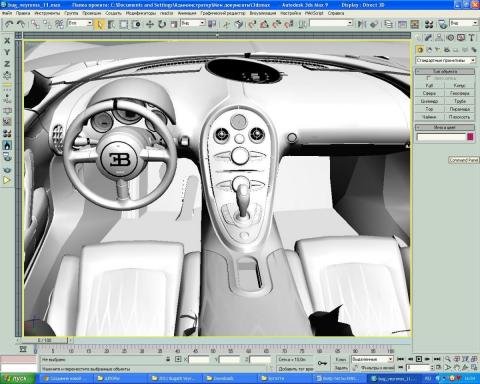Activate the Select and Link tool
Screen dimensions: 480x384
[x=35, y=24]
